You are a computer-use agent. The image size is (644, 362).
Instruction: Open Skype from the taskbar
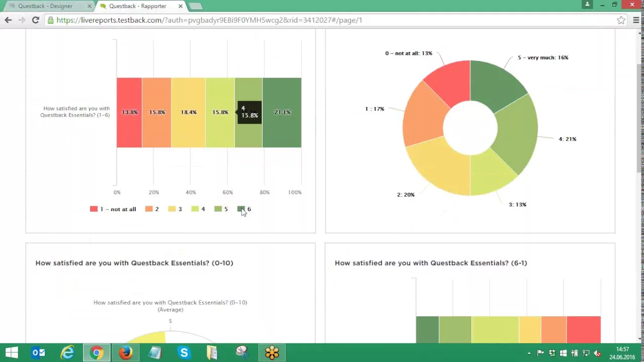pyautogui.click(x=184, y=353)
